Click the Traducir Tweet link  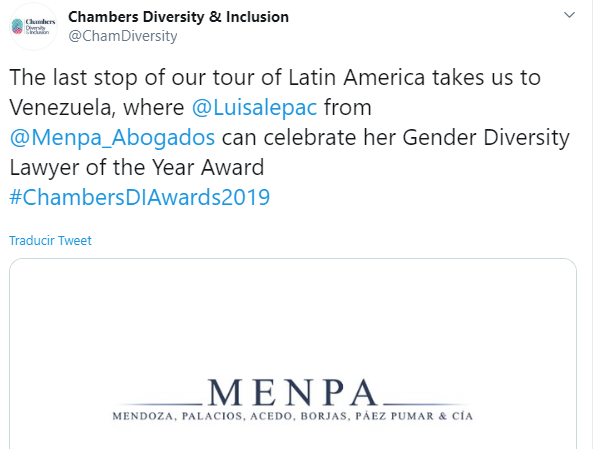tap(50, 241)
